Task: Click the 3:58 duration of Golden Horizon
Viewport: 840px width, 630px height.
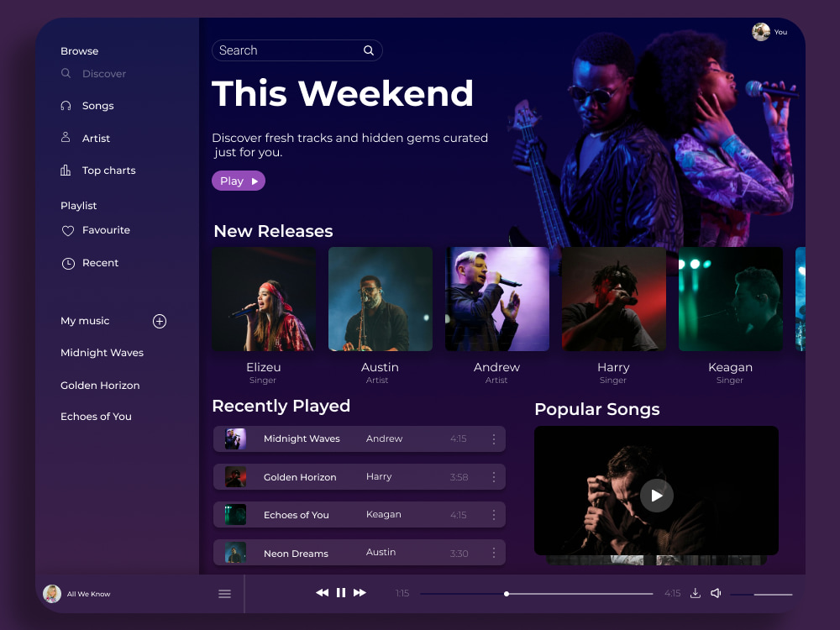Action: pos(459,477)
